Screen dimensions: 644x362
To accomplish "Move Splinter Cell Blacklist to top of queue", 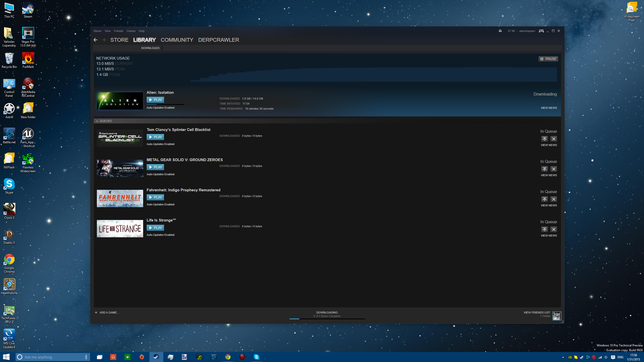I will [x=544, y=139].
